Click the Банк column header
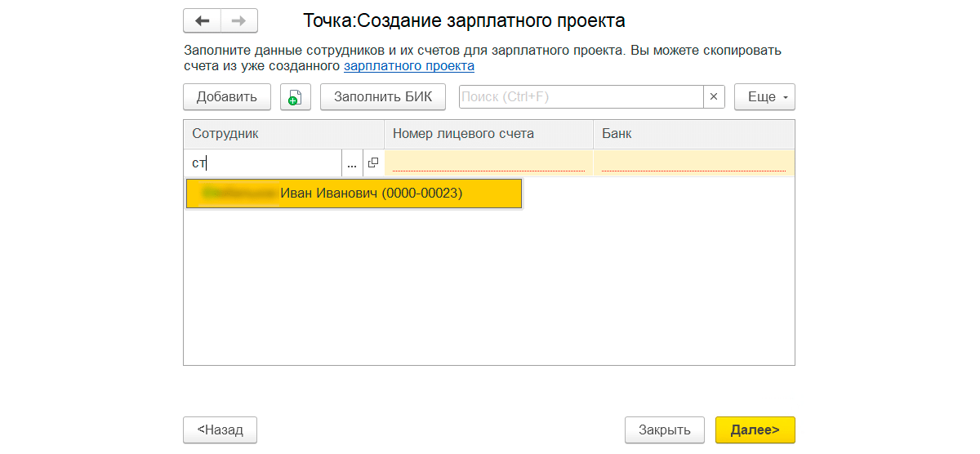 point(693,134)
